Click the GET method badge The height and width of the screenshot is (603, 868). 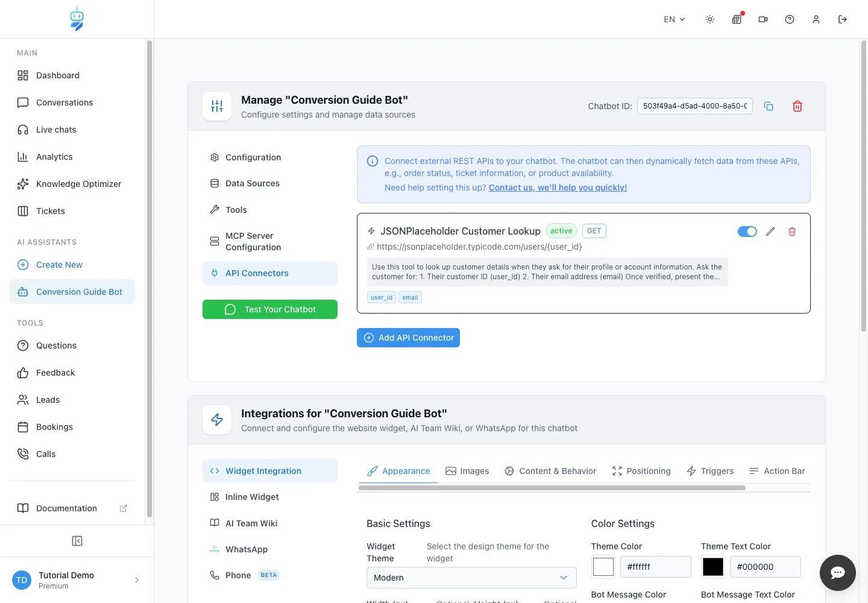point(594,231)
